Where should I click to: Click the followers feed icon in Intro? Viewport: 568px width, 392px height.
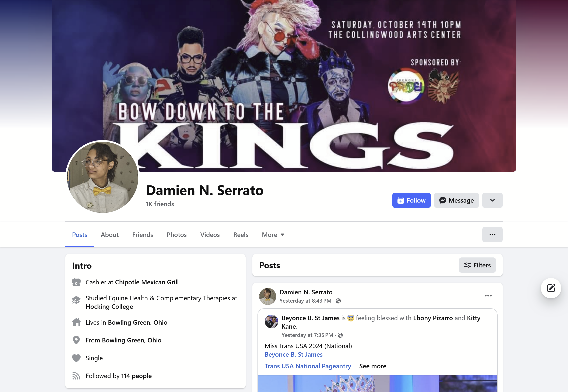76,376
